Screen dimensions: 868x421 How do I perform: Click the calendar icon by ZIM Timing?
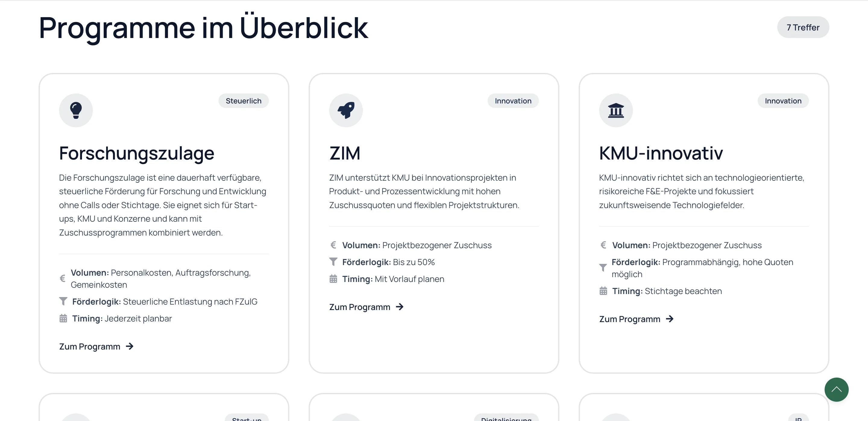tap(333, 279)
